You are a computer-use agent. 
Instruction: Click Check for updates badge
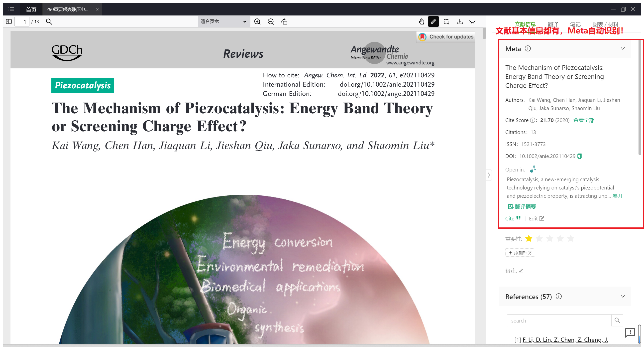pos(446,37)
